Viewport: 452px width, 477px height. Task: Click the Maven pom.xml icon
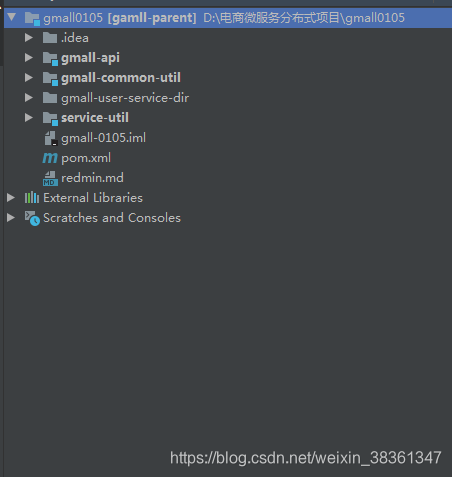50,158
